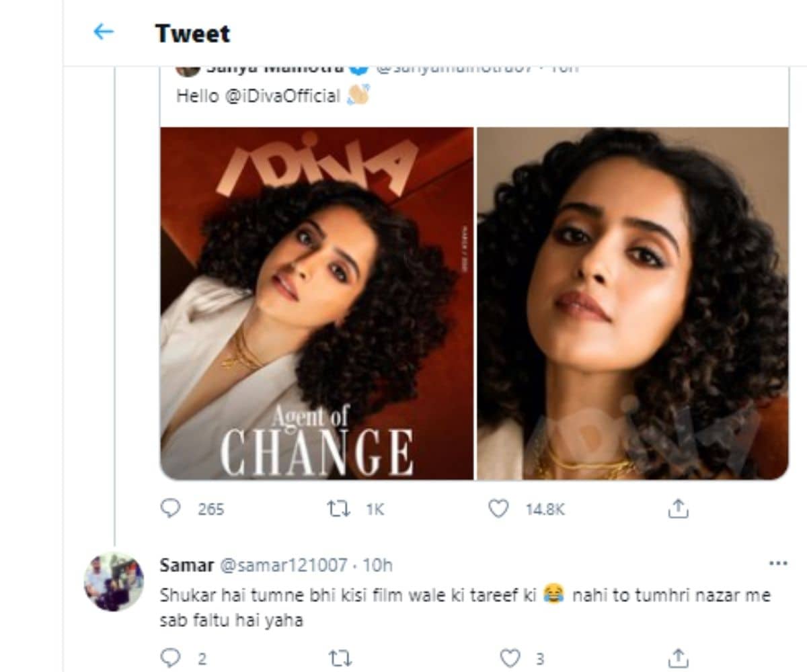Retweet the post with 1K retweets
The image size is (807, 672).
click(338, 509)
